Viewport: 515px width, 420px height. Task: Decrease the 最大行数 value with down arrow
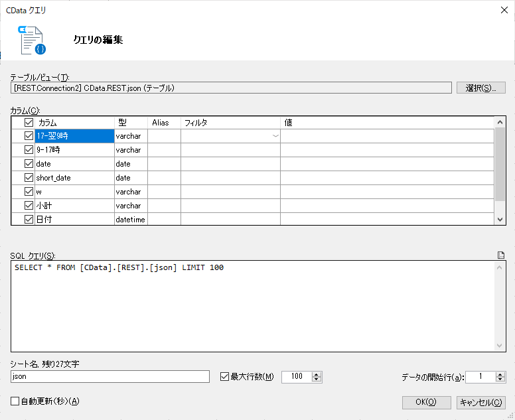[x=317, y=380]
